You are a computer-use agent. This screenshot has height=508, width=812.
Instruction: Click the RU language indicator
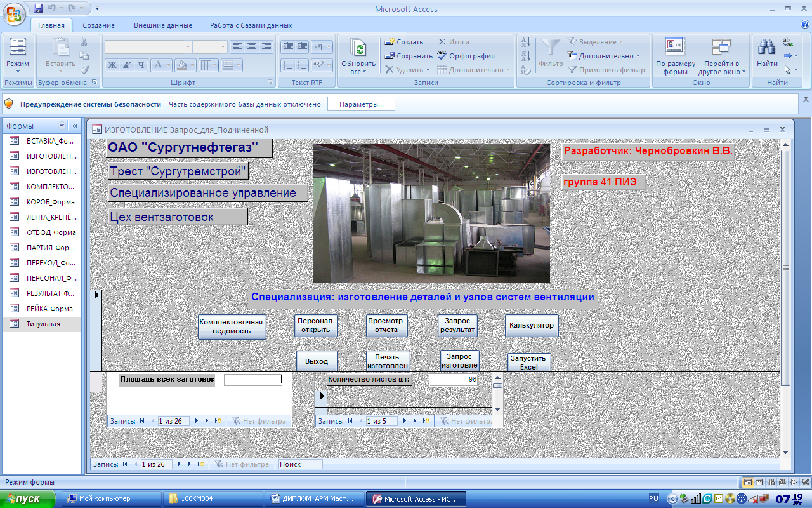[653, 498]
